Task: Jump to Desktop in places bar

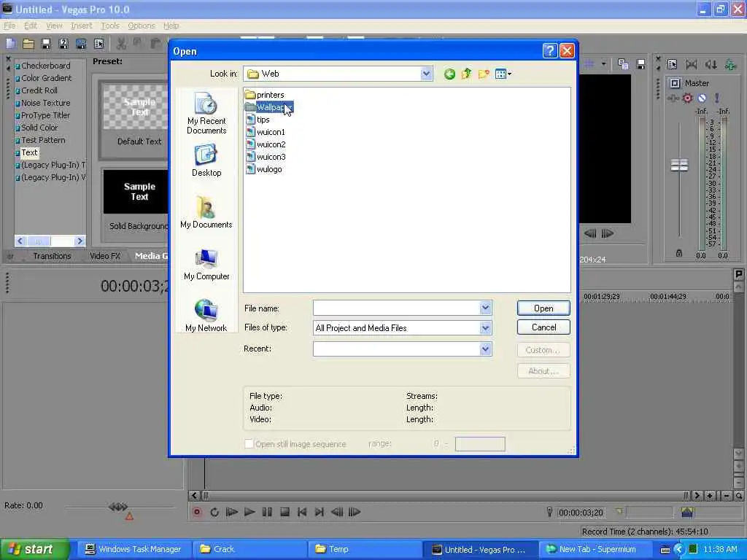Action: point(206,161)
